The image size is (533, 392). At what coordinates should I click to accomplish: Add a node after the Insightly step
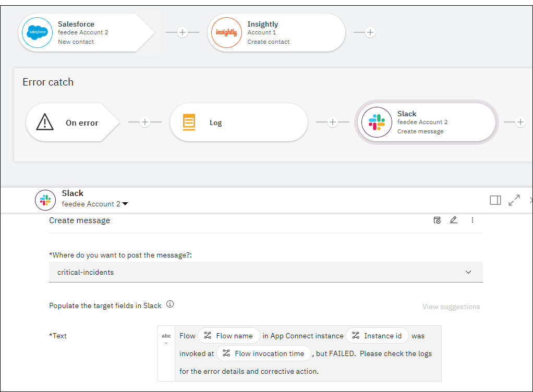coord(370,32)
